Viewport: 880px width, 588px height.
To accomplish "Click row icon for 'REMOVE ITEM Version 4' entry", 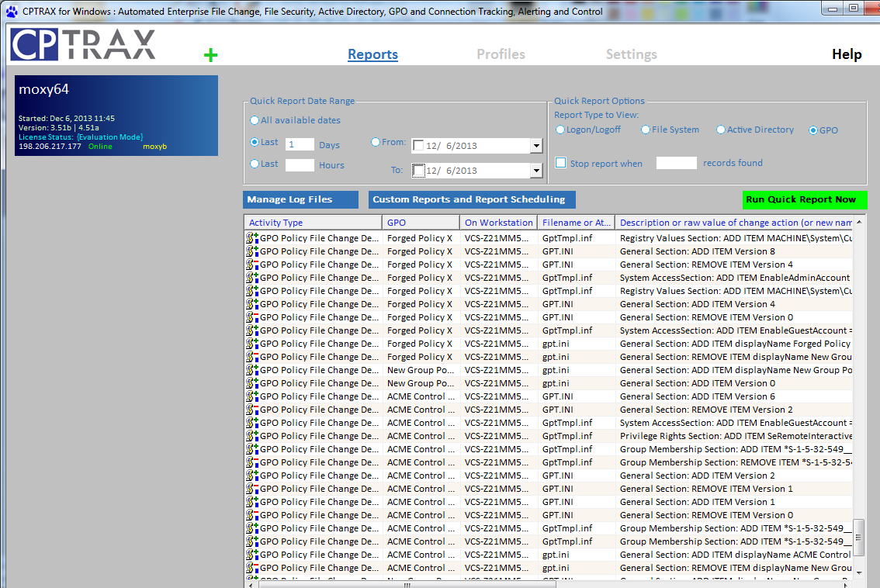I will tap(252, 265).
